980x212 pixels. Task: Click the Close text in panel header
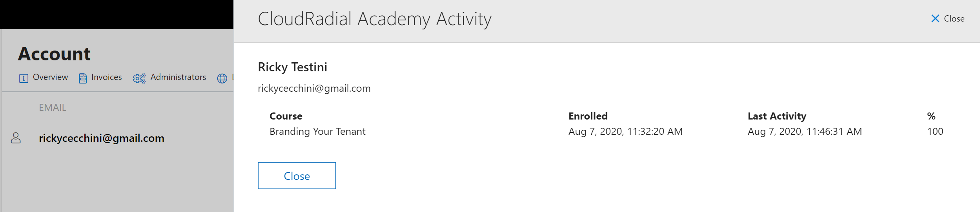point(954,19)
